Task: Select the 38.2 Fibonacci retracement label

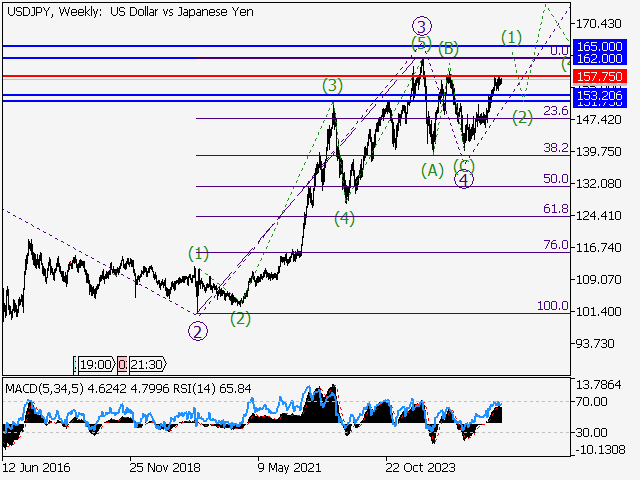Action: [x=555, y=147]
